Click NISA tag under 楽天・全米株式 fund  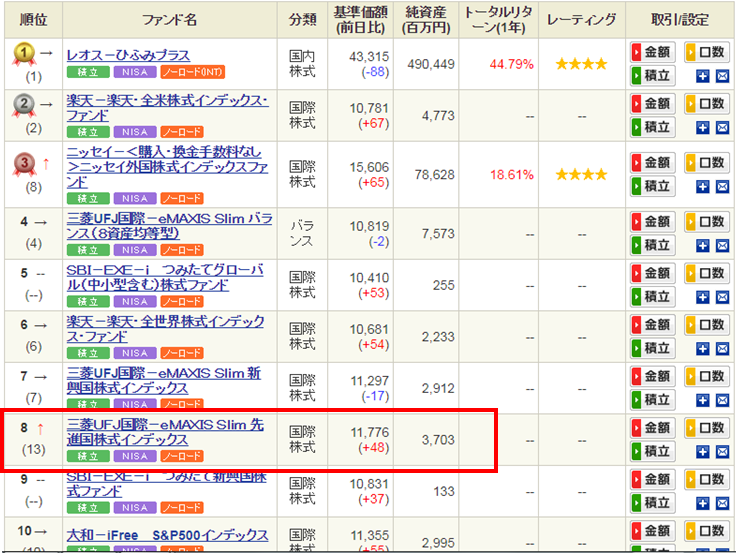(x=135, y=132)
